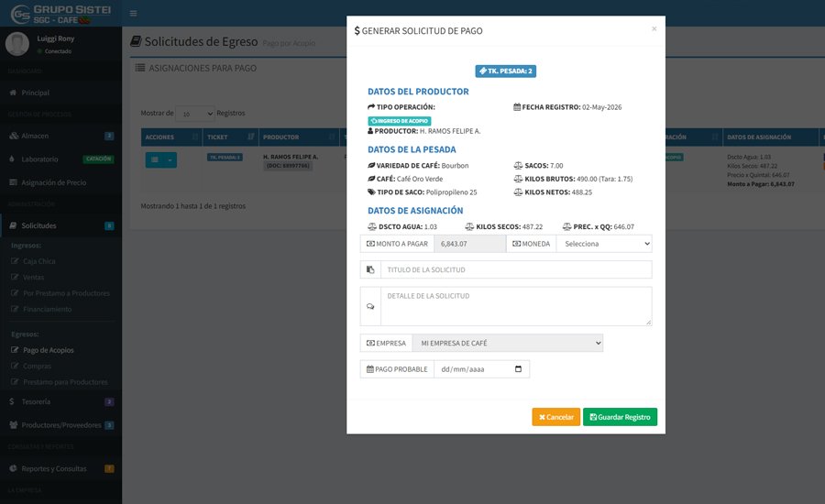This screenshot has width=825, height=504.
Task: Open Principal in the sidebar
Action: point(61,93)
